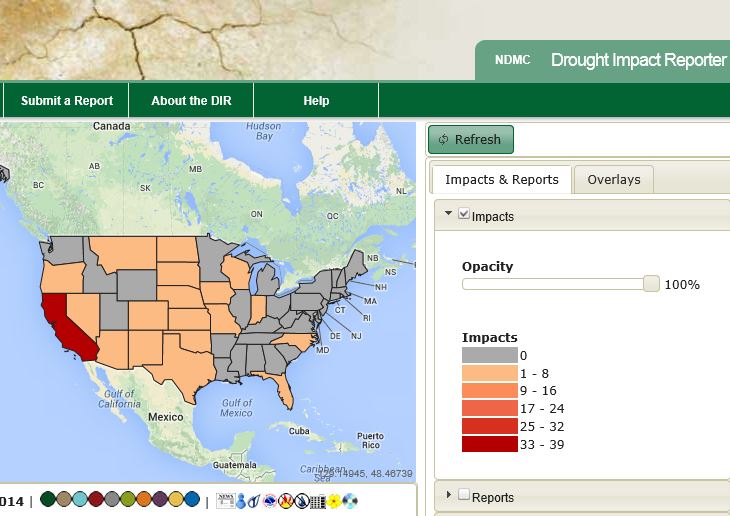Click the dark green category circle
Image resolution: width=730 pixels, height=516 pixels.
47,500
